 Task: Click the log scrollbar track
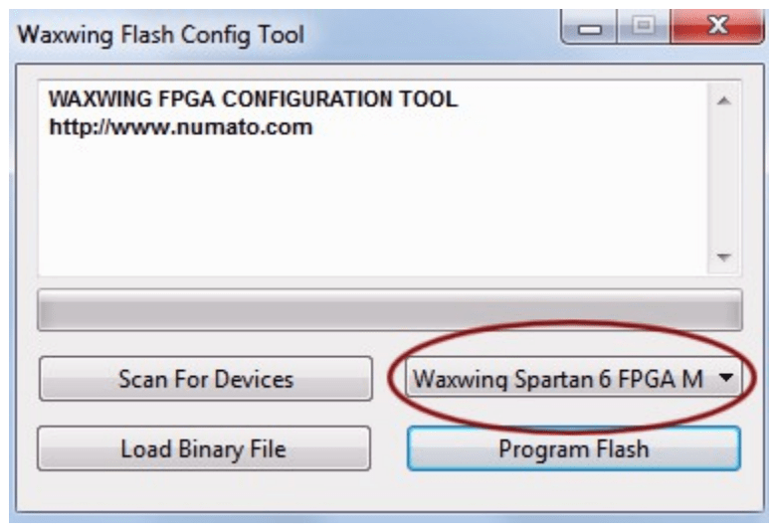point(724,179)
